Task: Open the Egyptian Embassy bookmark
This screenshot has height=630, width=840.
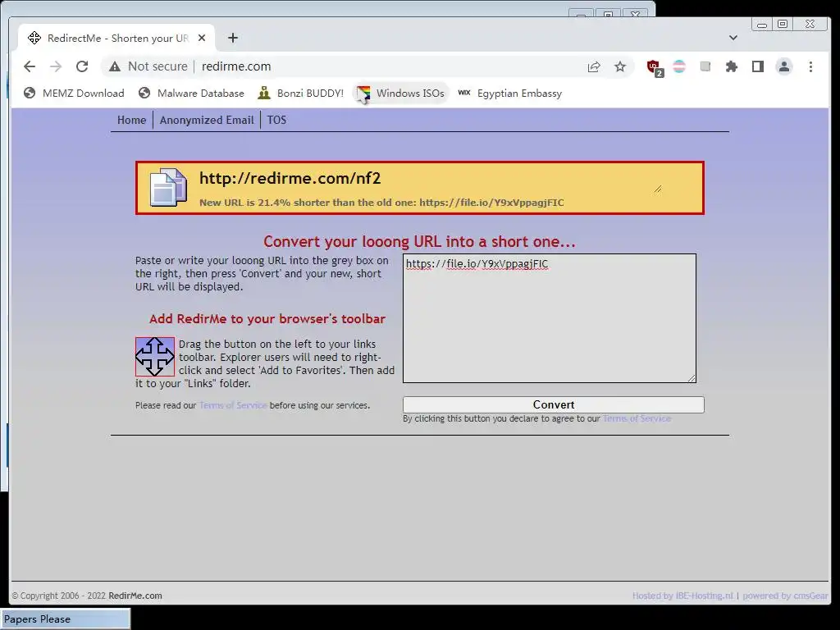Action: click(x=510, y=94)
